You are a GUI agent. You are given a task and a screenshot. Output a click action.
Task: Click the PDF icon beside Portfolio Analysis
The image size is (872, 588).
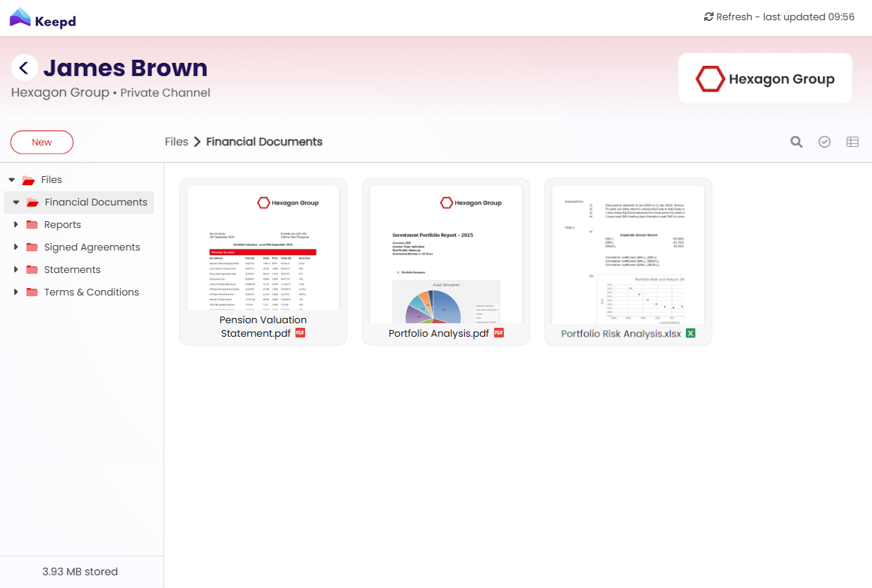pyautogui.click(x=499, y=333)
